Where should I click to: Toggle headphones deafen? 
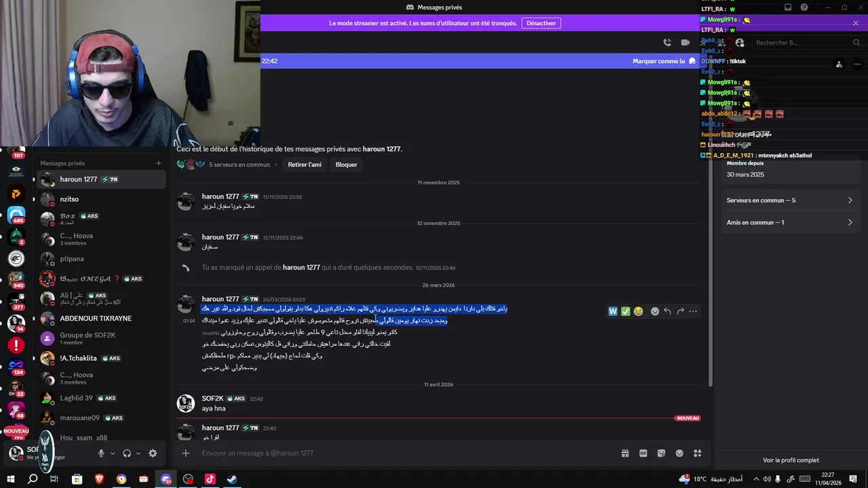click(127, 453)
